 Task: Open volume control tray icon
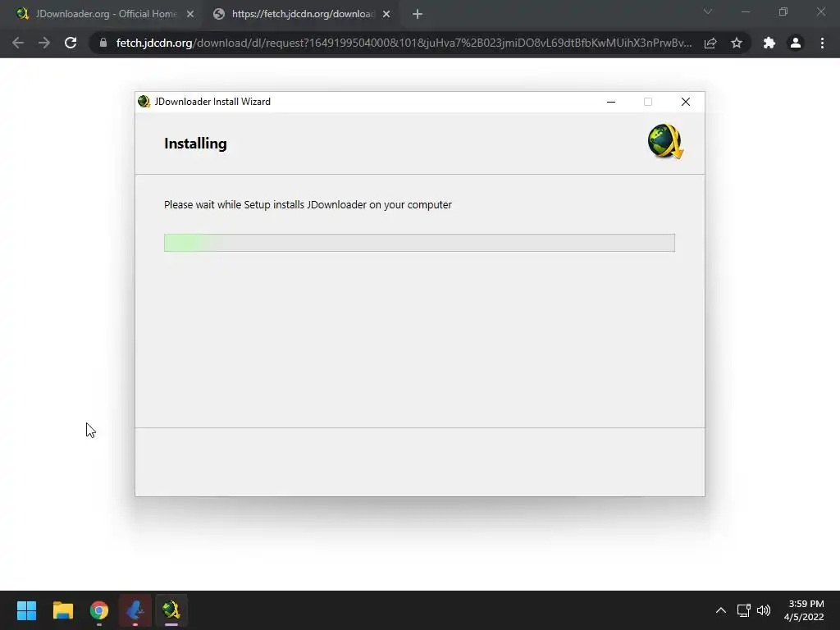tap(764, 610)
